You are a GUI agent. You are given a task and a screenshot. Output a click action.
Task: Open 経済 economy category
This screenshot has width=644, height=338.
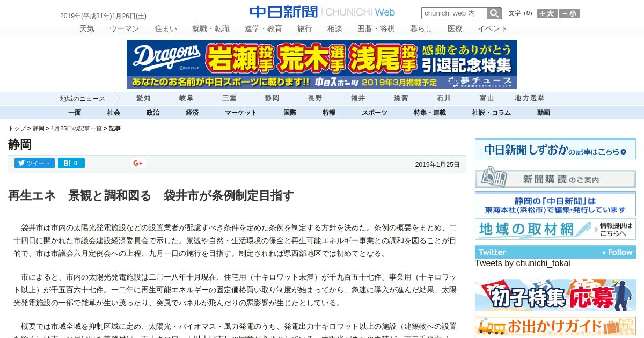tap(192, 113)
